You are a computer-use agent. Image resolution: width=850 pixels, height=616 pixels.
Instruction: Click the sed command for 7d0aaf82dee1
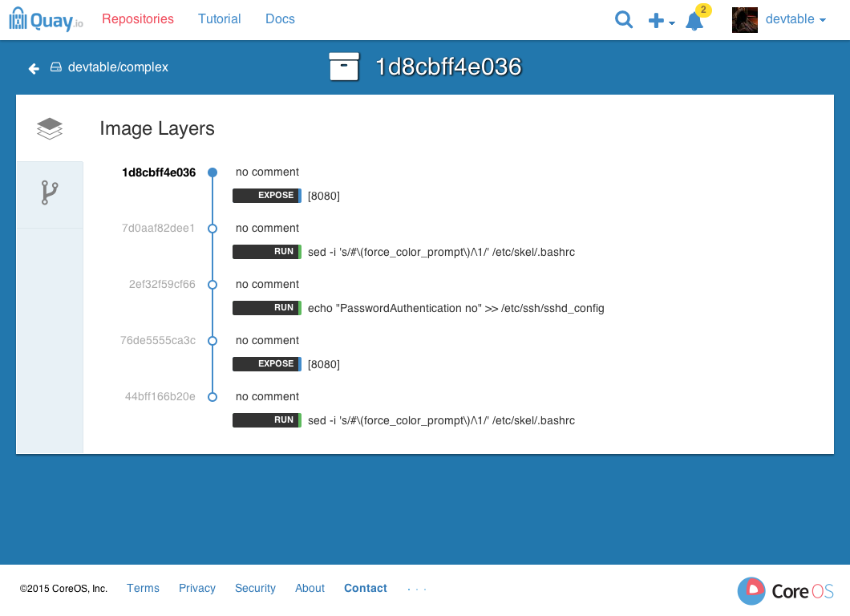(x=441, y=253)
